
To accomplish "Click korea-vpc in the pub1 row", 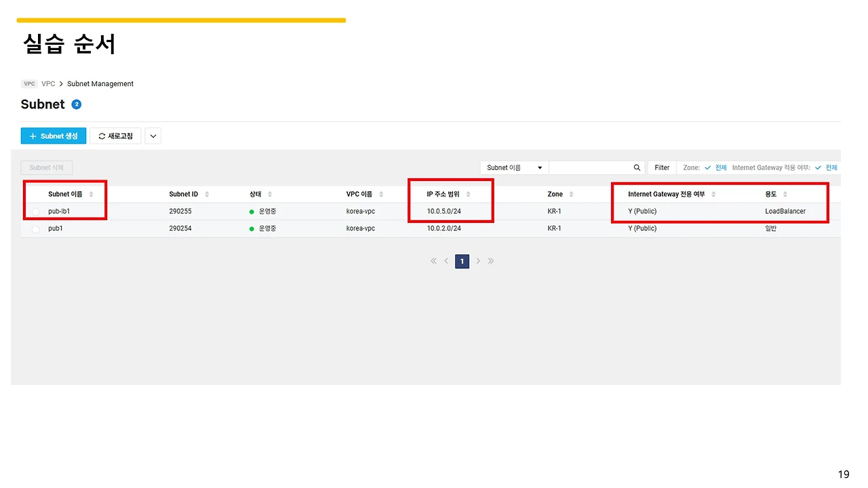I will [360, 229].
